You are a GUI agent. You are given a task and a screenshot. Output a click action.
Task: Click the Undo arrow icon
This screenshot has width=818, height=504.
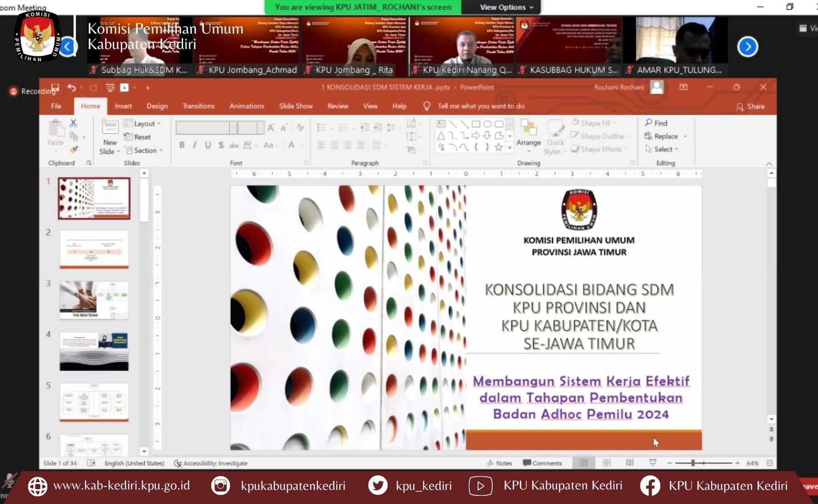pyautogui.click(x=72, y=87)
